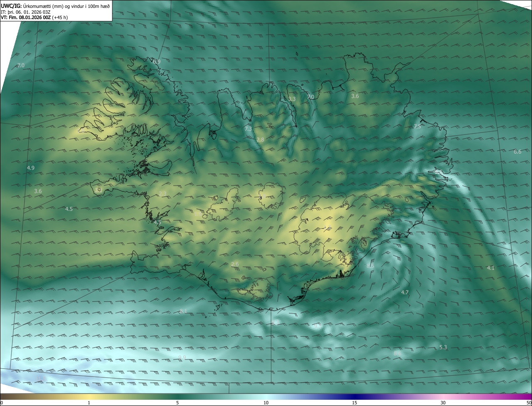The image size is (532, 406).
Task: Click the 8.1 value south of Iceland
Action: [x=183, y=311]
